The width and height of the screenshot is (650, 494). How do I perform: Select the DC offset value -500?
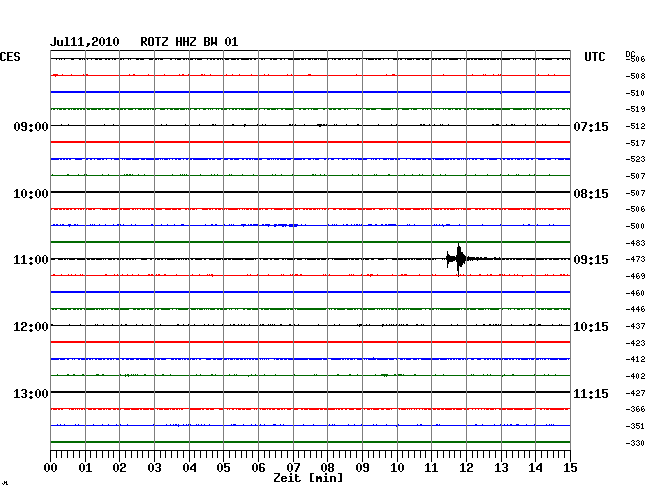click(x=635, y=226)
